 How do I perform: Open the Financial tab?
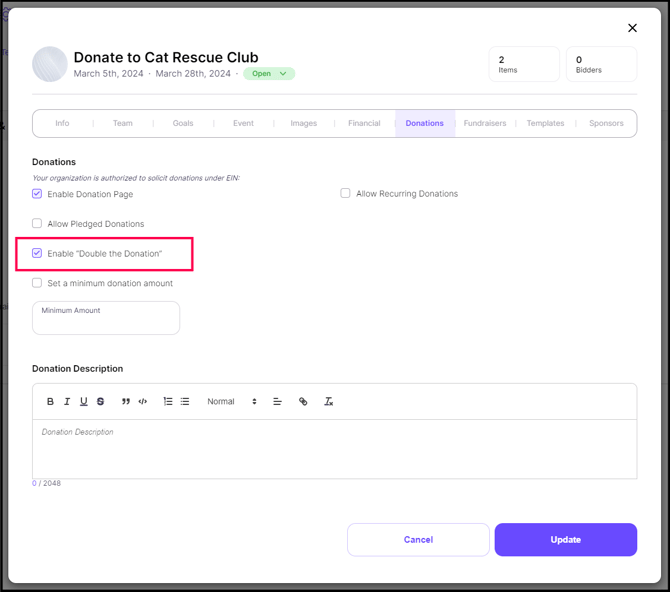(x=364, y=124)
